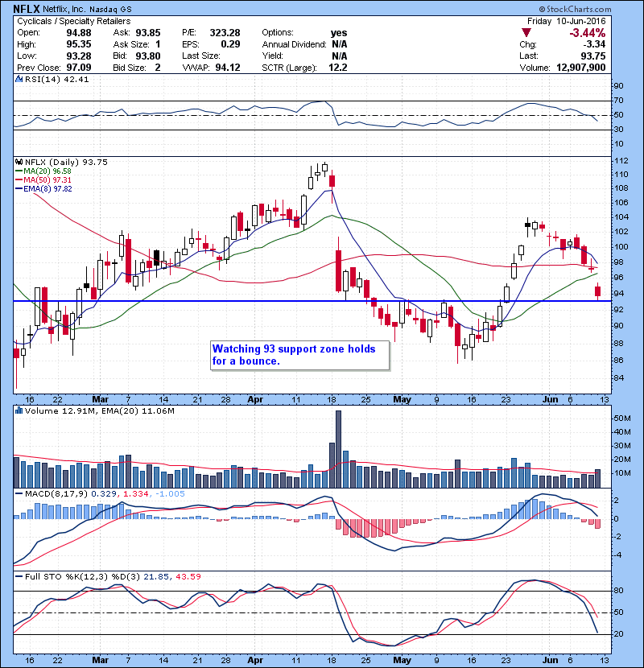
Task: Click the 'Watching 93 support zone' annotation box
Action: point(299,355)
